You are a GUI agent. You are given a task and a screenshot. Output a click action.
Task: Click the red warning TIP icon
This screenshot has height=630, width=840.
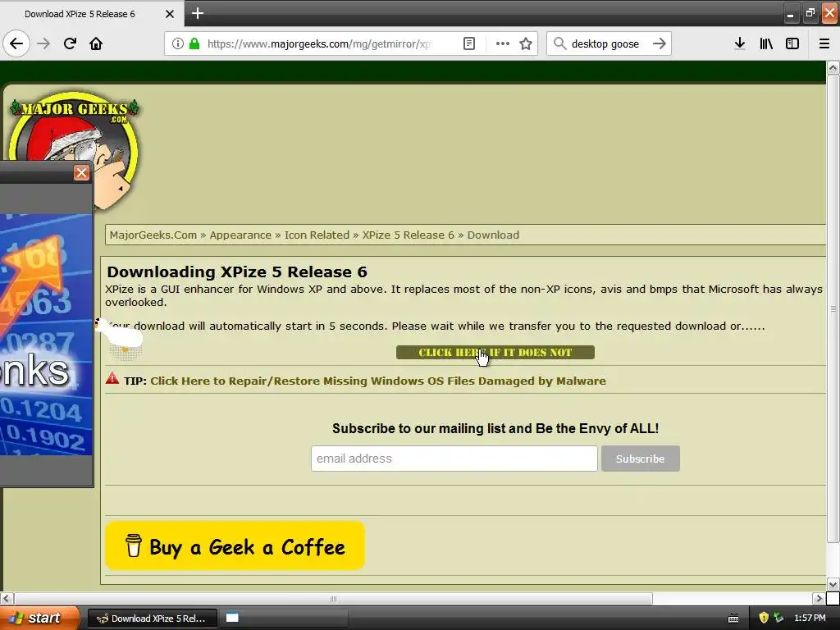coord(112,379)
